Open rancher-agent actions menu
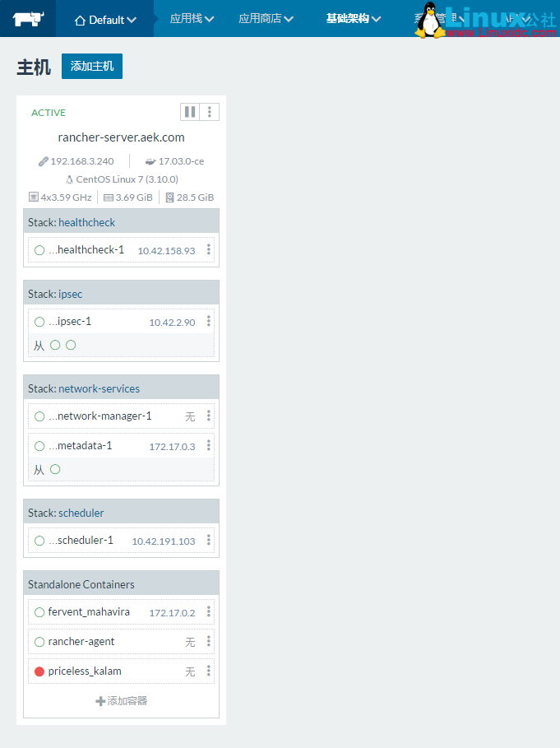 [209, 641]
